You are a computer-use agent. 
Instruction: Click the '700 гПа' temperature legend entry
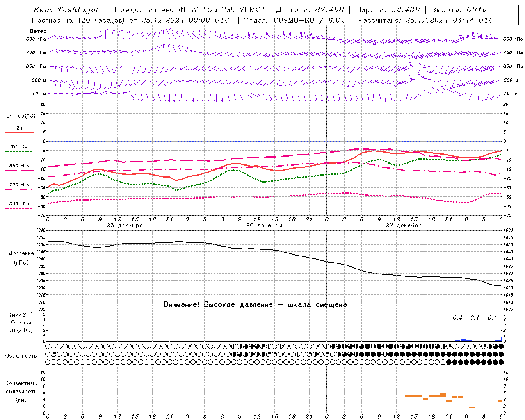click(19, 185)
